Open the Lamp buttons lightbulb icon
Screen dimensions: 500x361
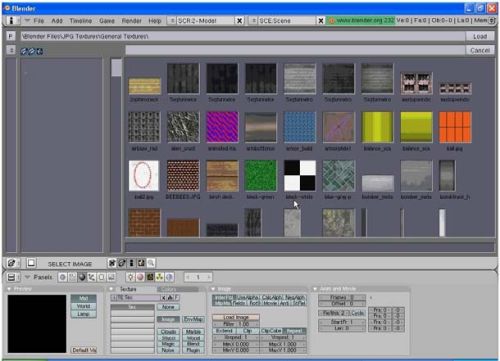click(x=130, y=277)
